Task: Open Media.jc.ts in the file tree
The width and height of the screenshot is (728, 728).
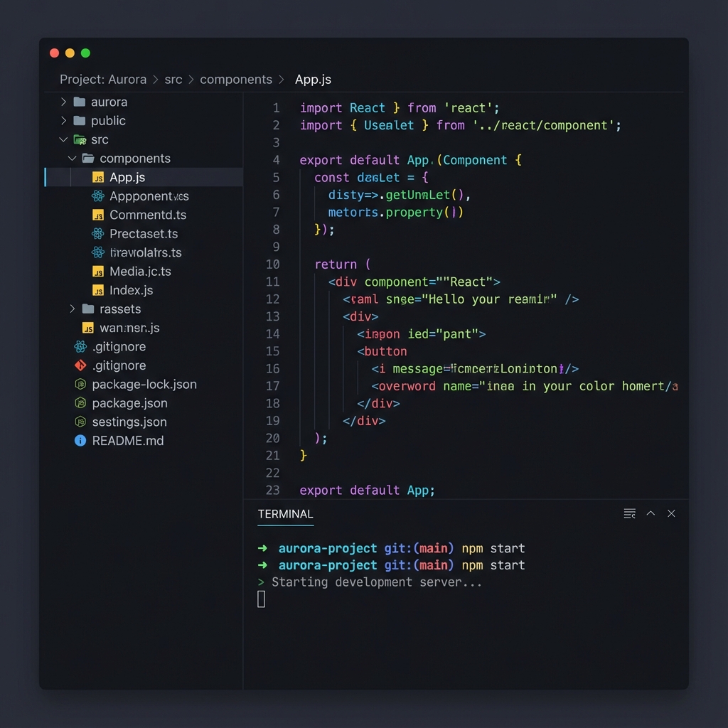Action: tap(140, 272)
